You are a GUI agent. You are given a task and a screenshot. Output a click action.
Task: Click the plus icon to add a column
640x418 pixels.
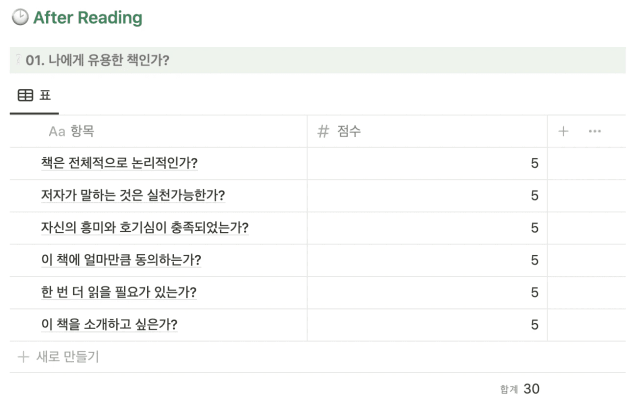point(563,131)
